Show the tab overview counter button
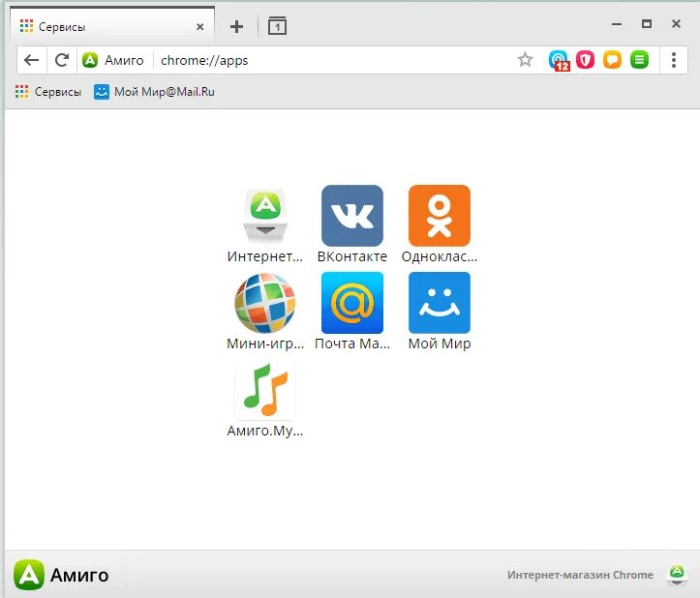This screenshot has height=598, width=700. (x=277, y=26)
